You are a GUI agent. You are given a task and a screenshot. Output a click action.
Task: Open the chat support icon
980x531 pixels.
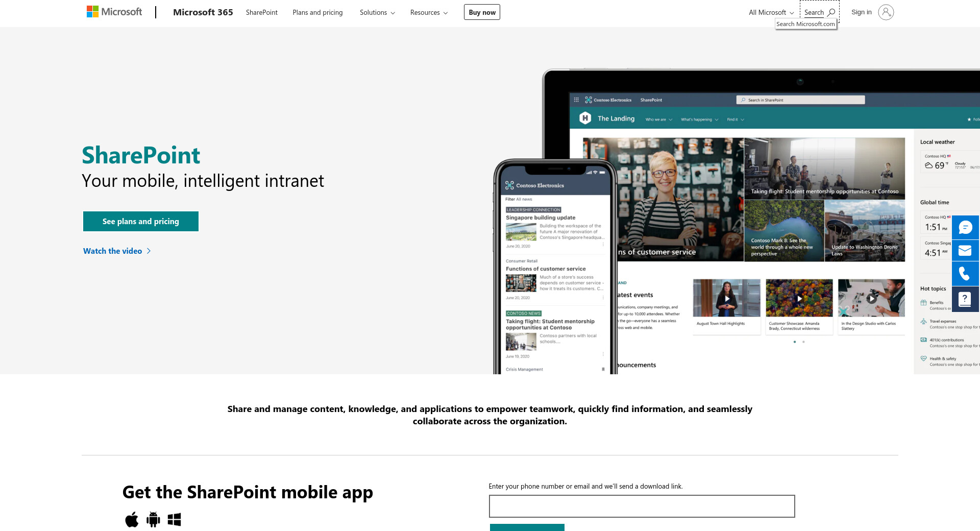coord(965,228)
